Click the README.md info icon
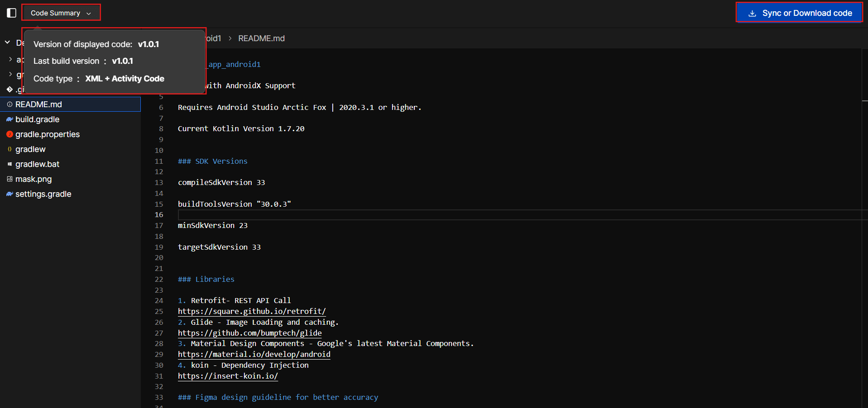The height and width of the screenshot is (408, 868). click(x=10, y=104)
